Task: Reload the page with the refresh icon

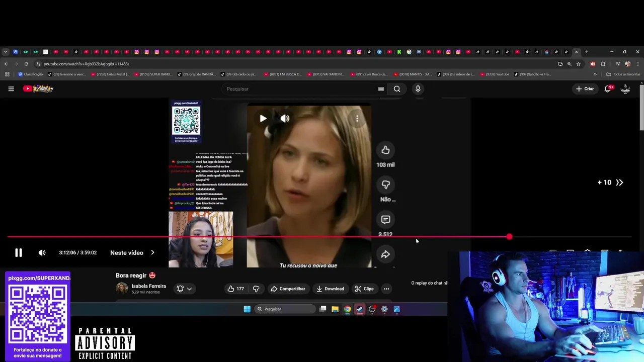Action: 26,64
